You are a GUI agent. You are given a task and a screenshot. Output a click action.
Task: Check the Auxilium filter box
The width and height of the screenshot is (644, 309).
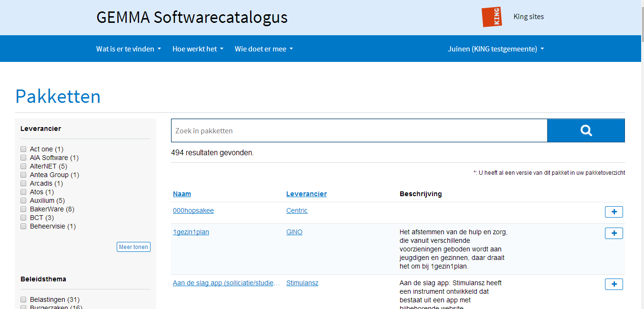(x=23, y=200)
